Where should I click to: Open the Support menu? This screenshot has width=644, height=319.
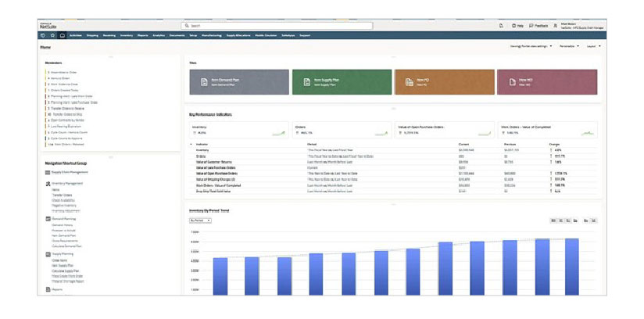pos(305,35)
